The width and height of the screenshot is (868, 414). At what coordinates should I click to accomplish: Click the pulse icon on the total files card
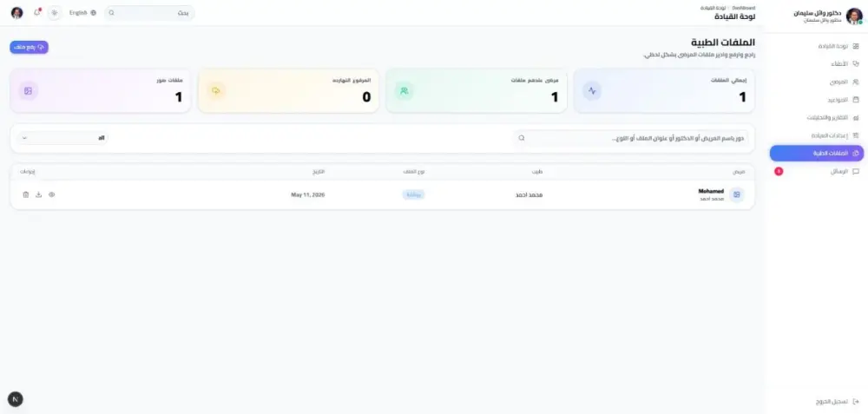(592, 91)
